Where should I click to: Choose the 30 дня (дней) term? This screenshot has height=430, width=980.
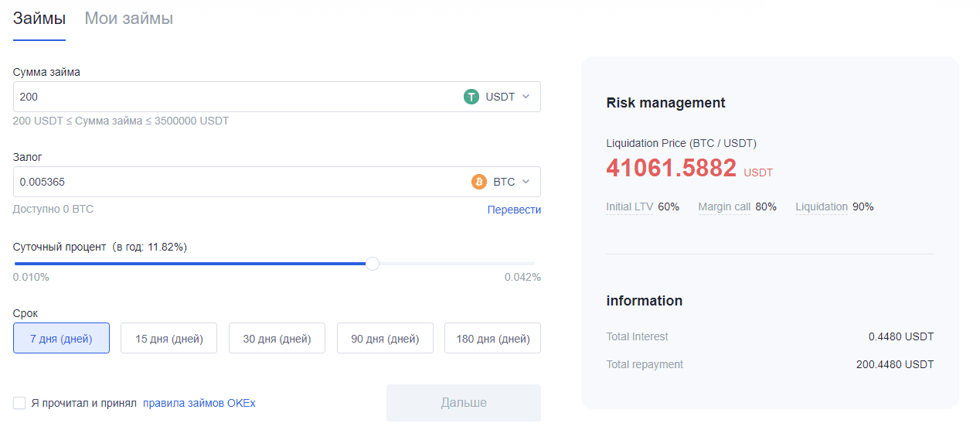click(277, 338)
